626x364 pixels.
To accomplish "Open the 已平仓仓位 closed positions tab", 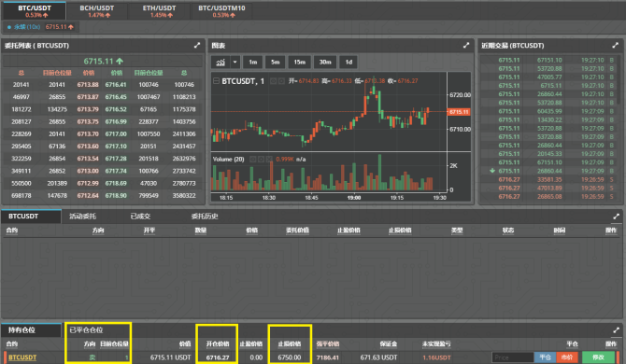I will click(86, 330).
